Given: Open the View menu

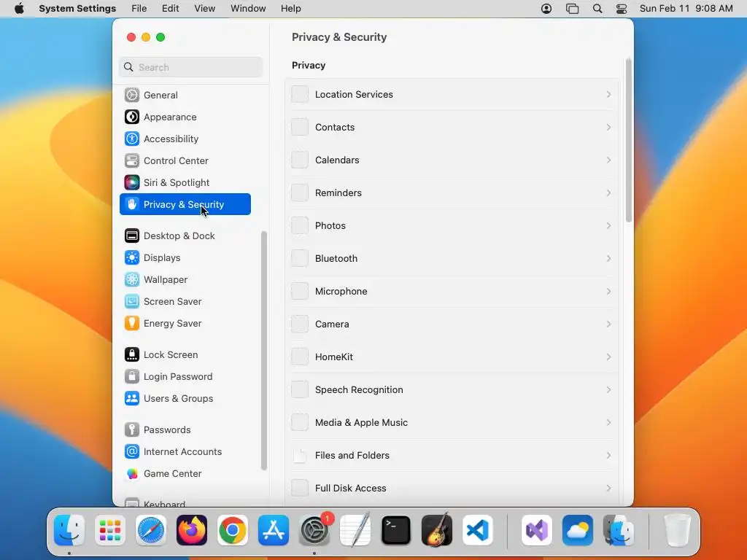Looking at the screenshot, I should coord(205,9).
